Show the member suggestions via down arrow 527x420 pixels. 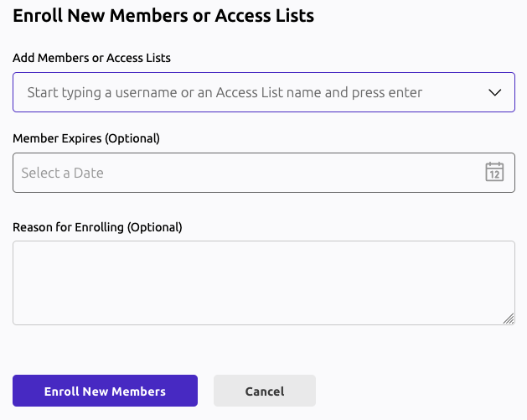click(x=494, y=92)
